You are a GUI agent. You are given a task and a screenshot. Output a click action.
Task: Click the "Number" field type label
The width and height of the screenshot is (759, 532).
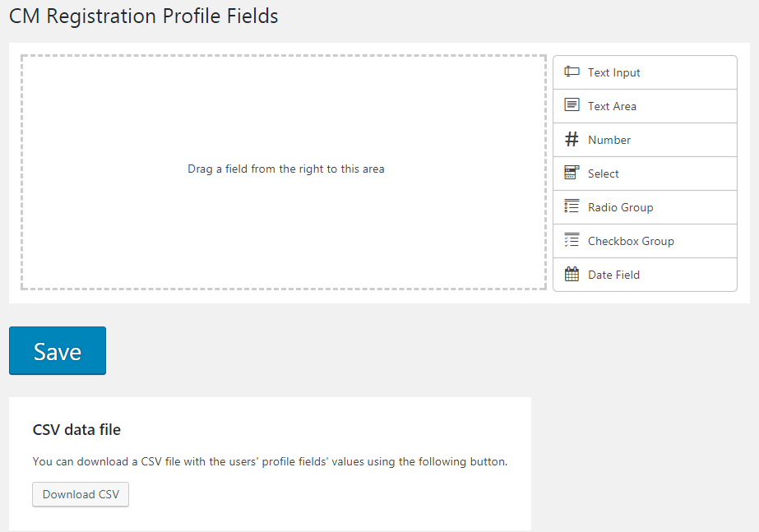(x=609, y=140)
